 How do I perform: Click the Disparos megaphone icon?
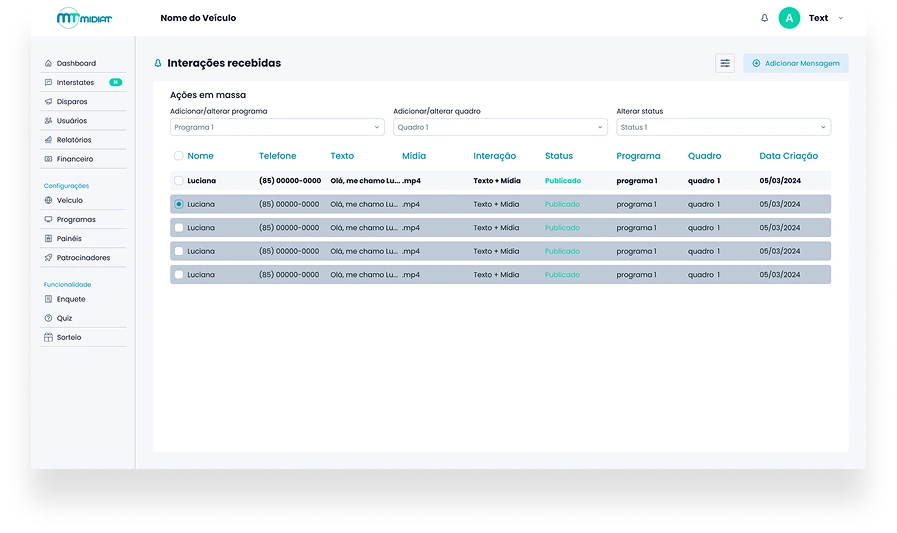click(48, 102)
